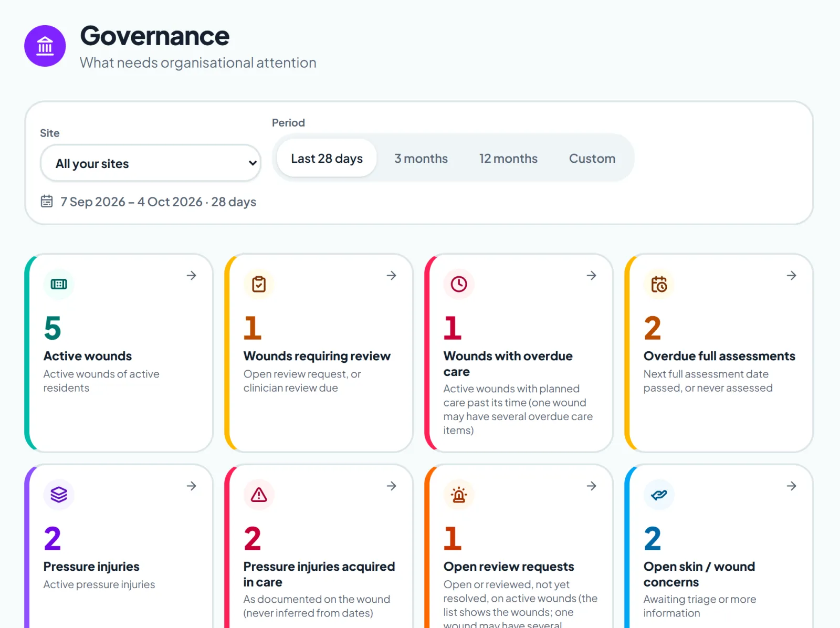Click the calendar-clock icon on Overdue full assessments

tap(659, 284)
